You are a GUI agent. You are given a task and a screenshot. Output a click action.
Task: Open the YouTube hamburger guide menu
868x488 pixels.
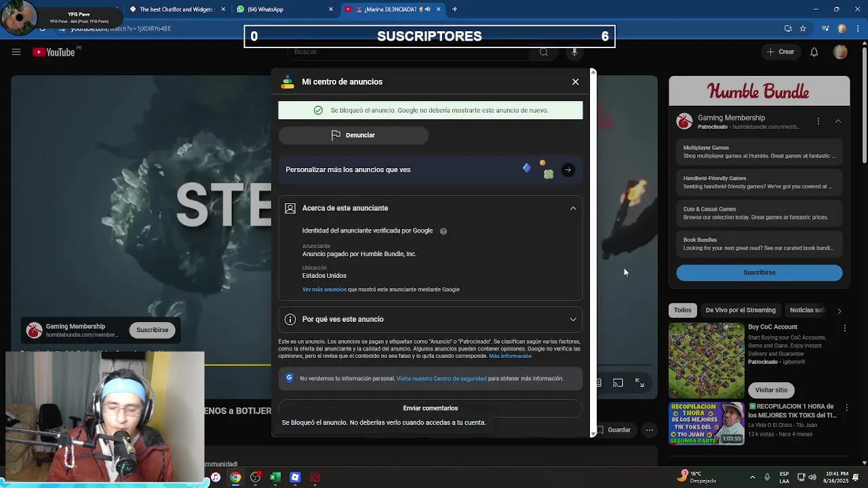coord(16,52)
